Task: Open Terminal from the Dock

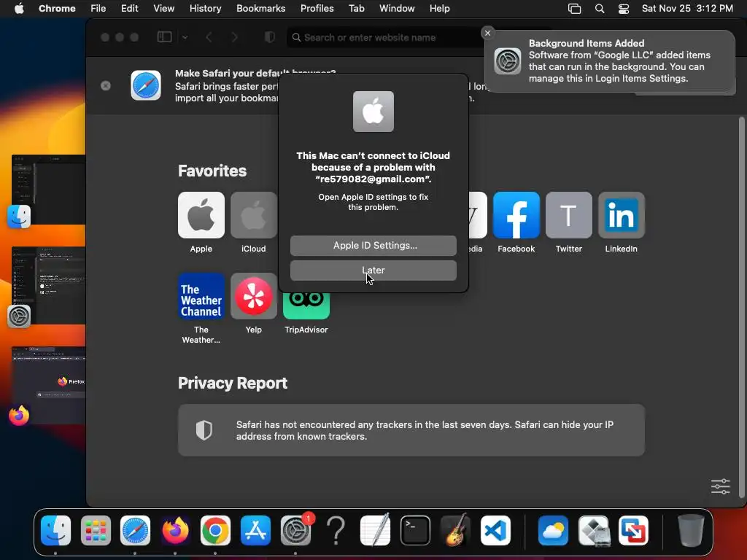Action: (x=415, y=530)
